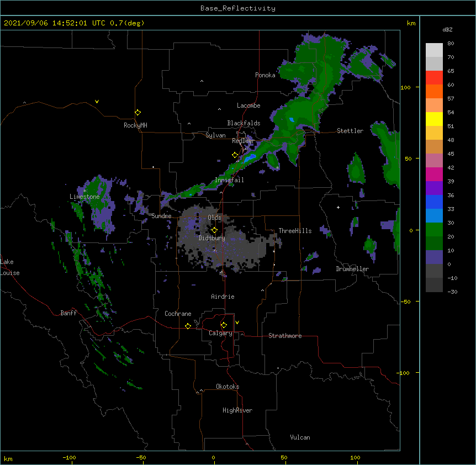Click the HighRiver label
This screenshot has height=465, width=476.
237,410
